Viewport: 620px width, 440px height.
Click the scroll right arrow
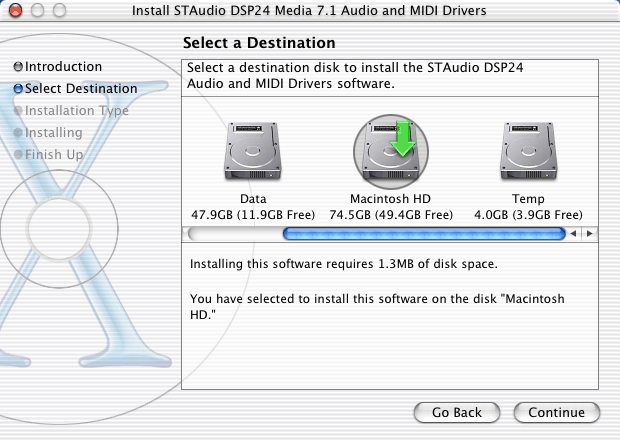pyautogui.click(x=589, y=234)
